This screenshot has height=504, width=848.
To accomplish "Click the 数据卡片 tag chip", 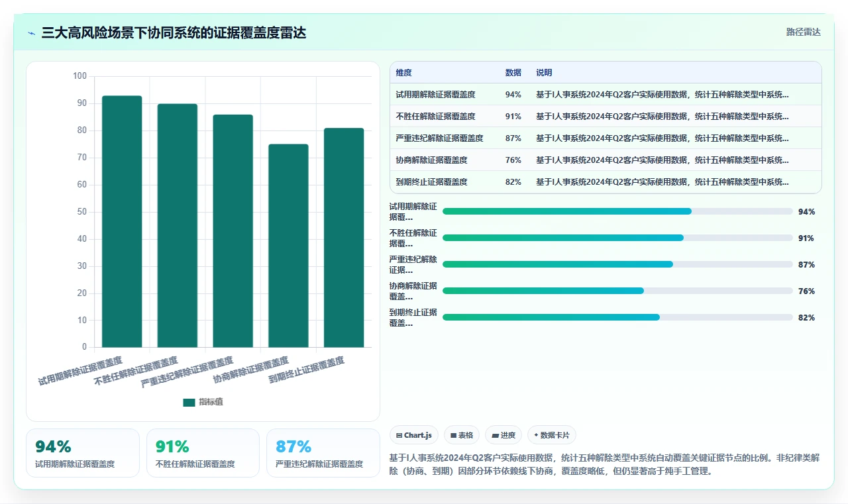I will click(552, 435).
